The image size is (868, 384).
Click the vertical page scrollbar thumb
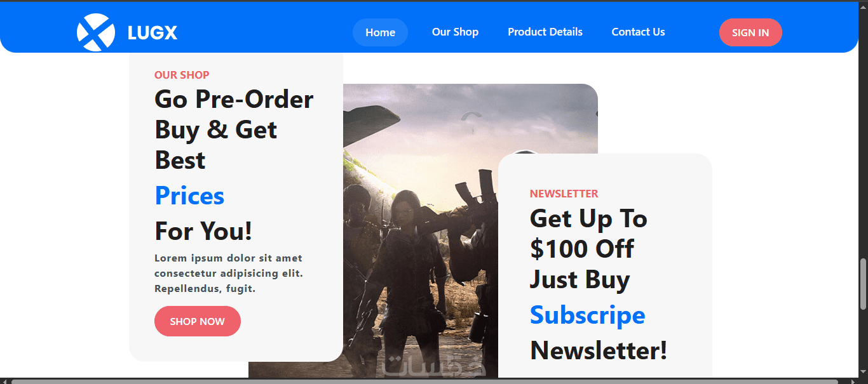(863, 284)
